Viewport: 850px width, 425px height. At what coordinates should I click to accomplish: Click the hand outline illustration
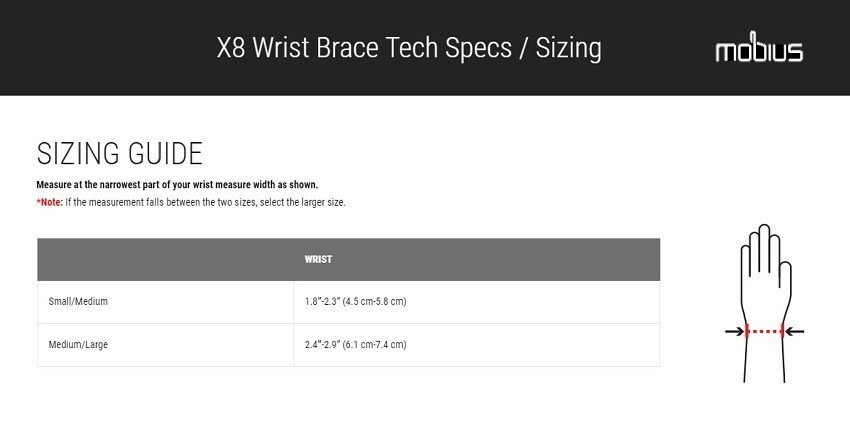point(765,290)
